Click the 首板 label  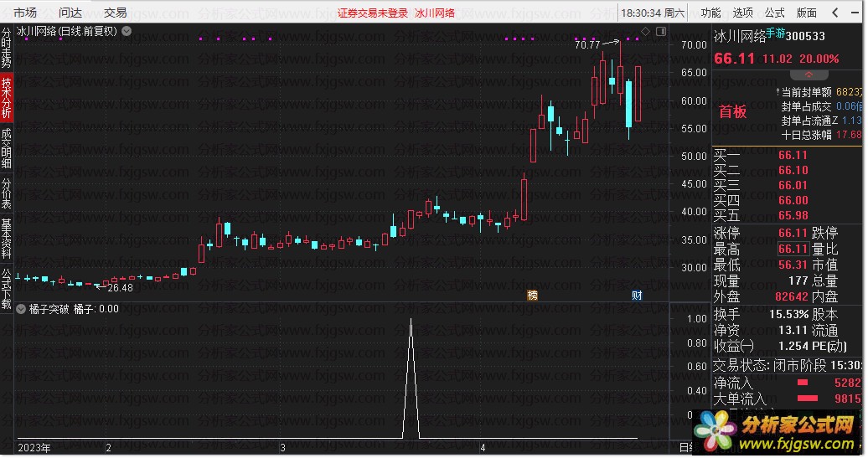click(732, 111)
